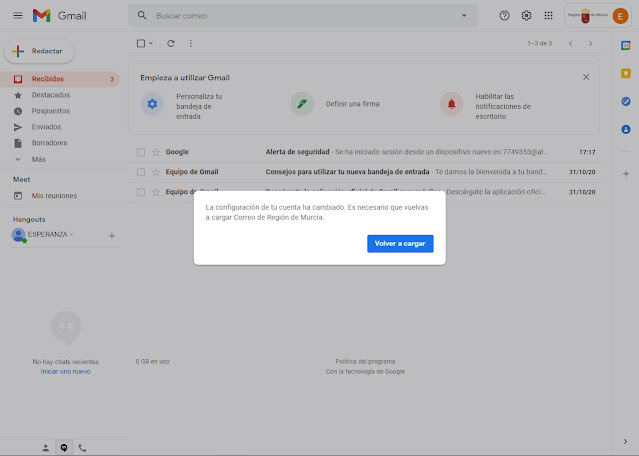Open Google Tasks side panel
Image resolution: width=639 pixels, height=456 pixels.
pos(626,101)
